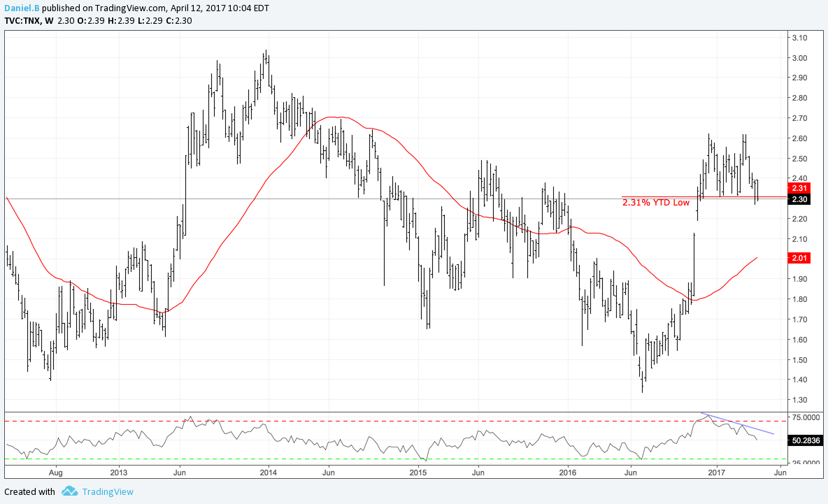
Task: Click the 2.90 price axis label
Action: [799, 78]
